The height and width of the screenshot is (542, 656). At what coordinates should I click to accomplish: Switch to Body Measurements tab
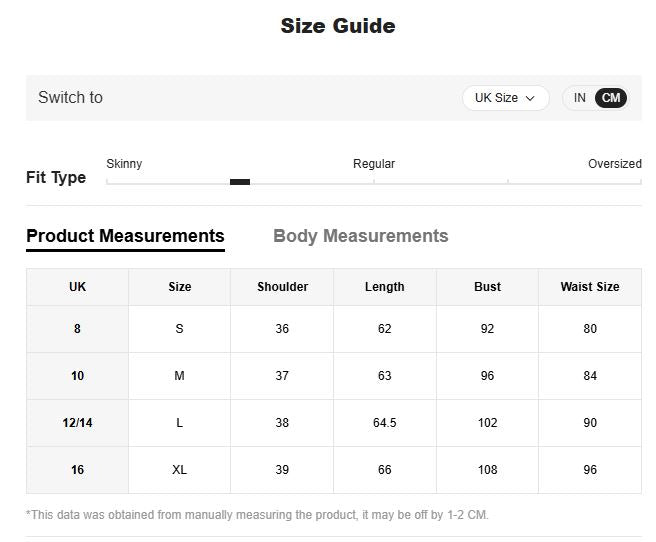360,236
